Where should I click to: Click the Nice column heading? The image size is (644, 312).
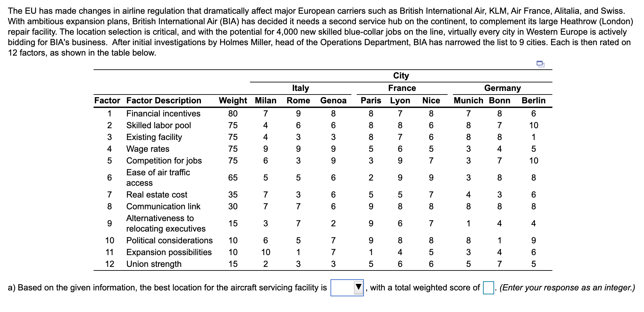pos(431,100)
